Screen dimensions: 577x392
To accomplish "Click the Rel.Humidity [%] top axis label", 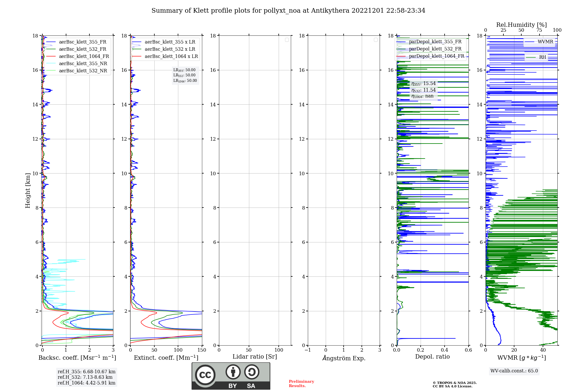I will [521, 25].
